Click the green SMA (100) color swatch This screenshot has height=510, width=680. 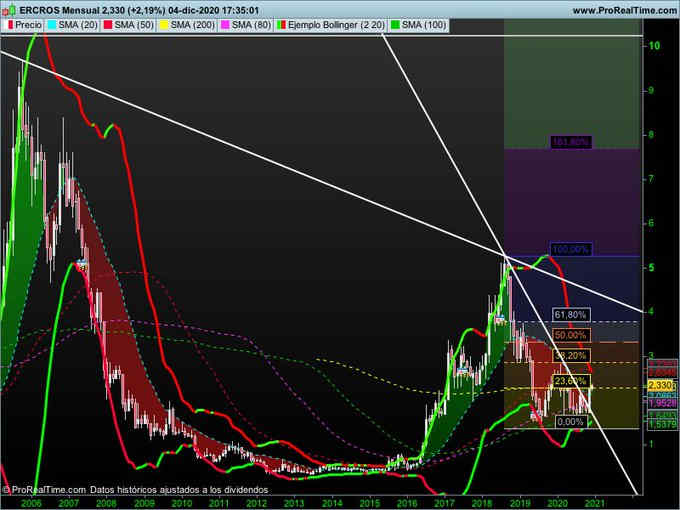tap(395, 25)
